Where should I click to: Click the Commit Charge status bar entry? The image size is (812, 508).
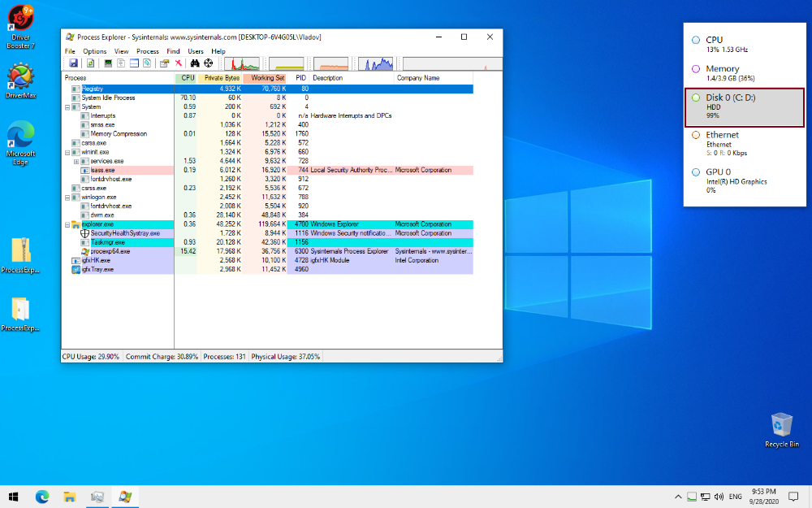pyautogui.click(x=162, y=357)
